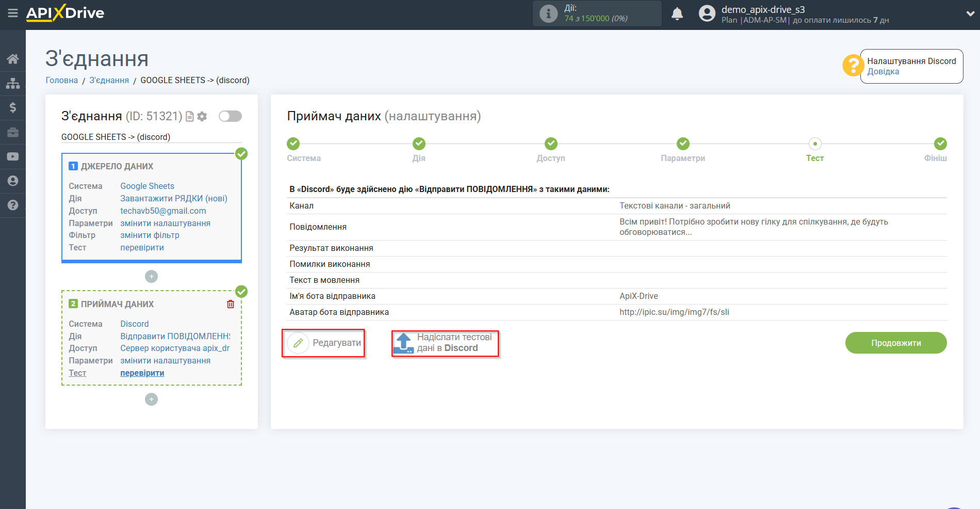Image resolution: width=980 pixels, height=509 pixels.
Task: Click Завантажити РЯДКИ (нові) link
Action: [174, 198]
